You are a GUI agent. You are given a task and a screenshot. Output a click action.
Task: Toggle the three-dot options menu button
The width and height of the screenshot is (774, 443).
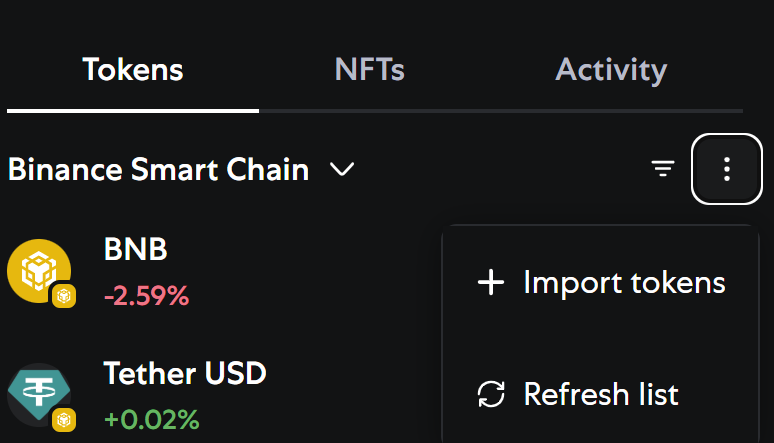point(727,169)
